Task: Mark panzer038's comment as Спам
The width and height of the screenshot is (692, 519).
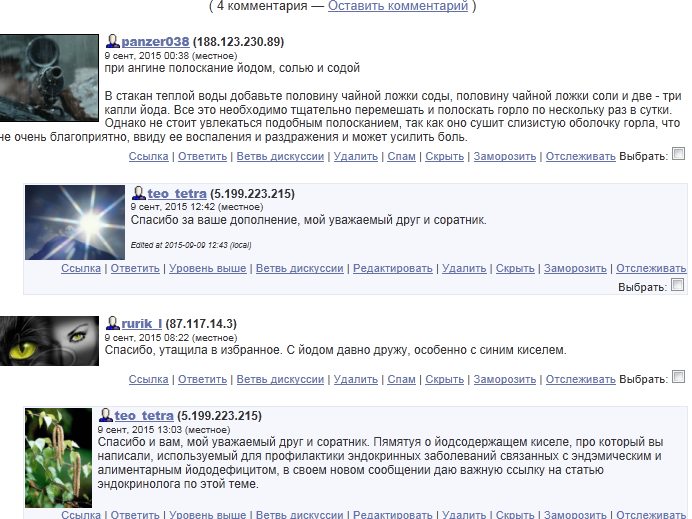Action: click(x=402, y=156)
